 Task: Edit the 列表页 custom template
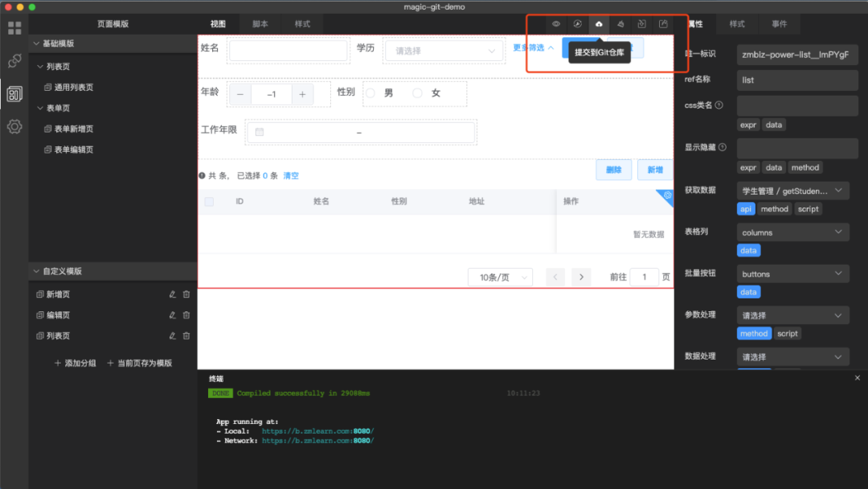(173, 335)
